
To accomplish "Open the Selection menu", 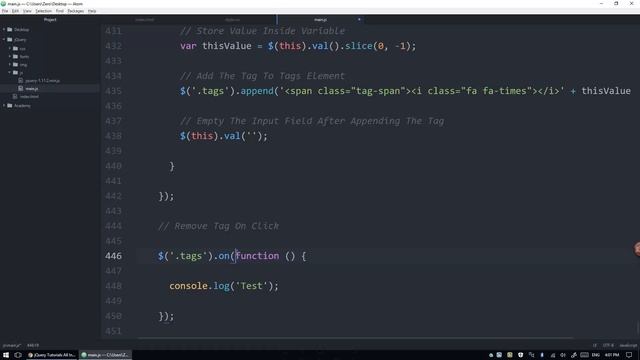I will [43, 11].
